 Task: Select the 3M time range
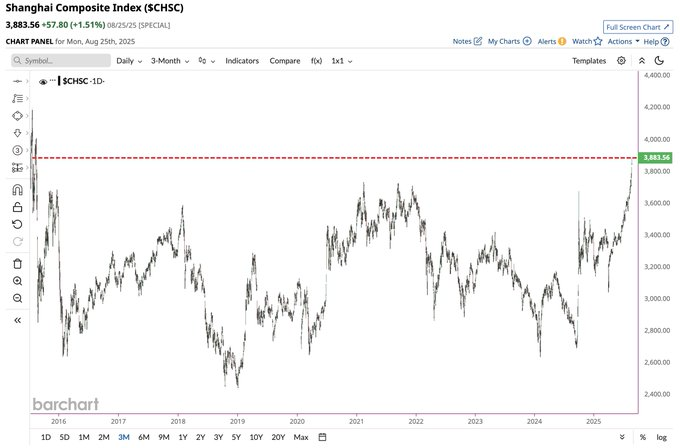124,437
